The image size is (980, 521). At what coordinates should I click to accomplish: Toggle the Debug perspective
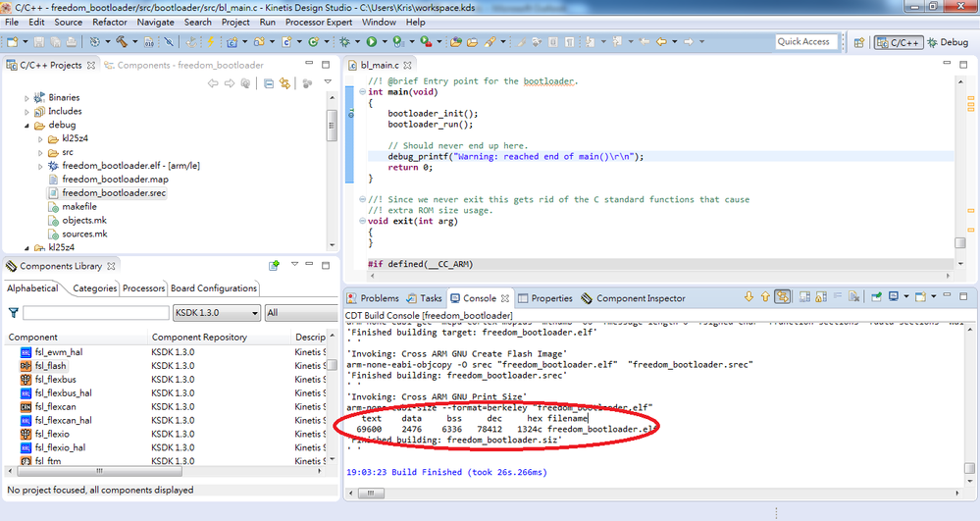(x=948, y=42)
